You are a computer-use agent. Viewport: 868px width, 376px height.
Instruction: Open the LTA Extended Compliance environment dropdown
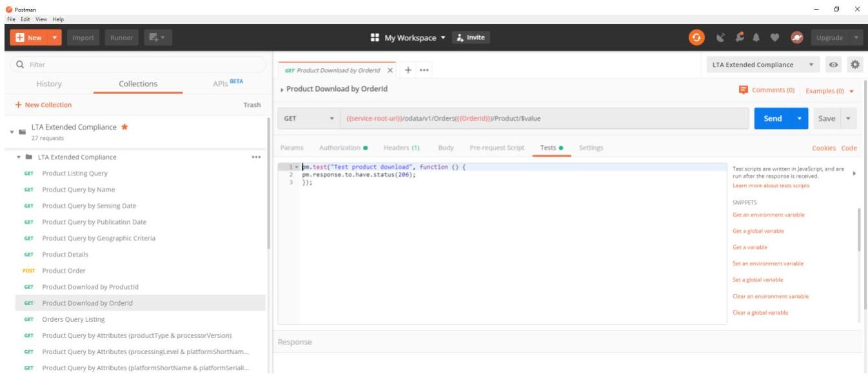[x=763, y=64]
